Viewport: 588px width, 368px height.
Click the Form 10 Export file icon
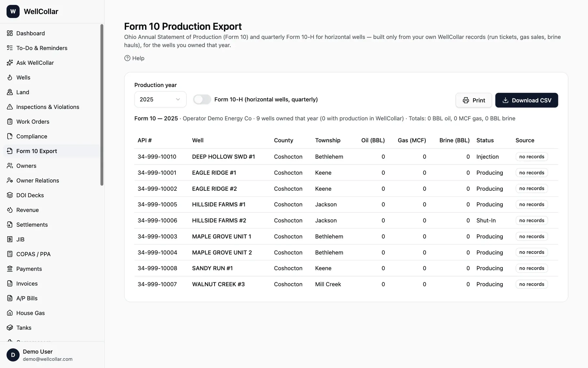coord(10,151)
